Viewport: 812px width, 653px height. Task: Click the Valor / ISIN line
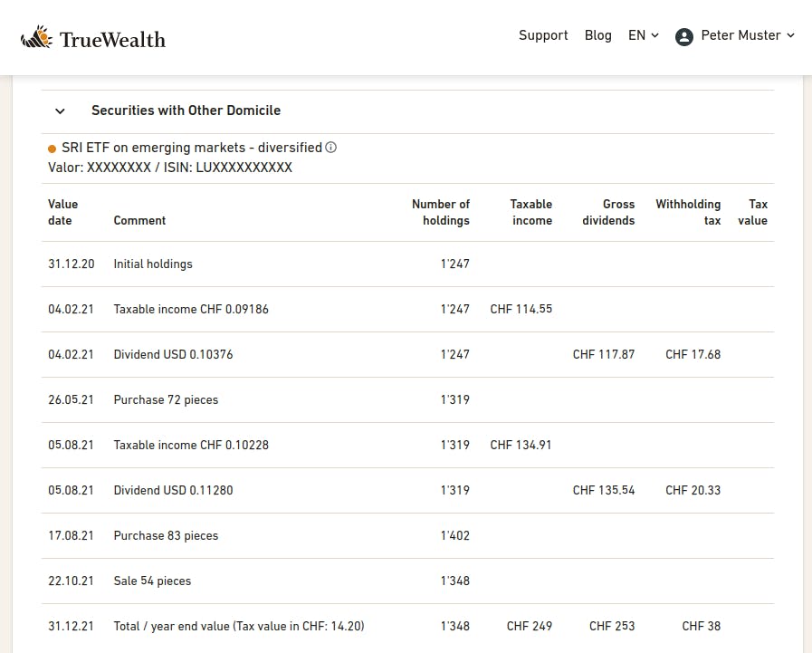point(170,168)
